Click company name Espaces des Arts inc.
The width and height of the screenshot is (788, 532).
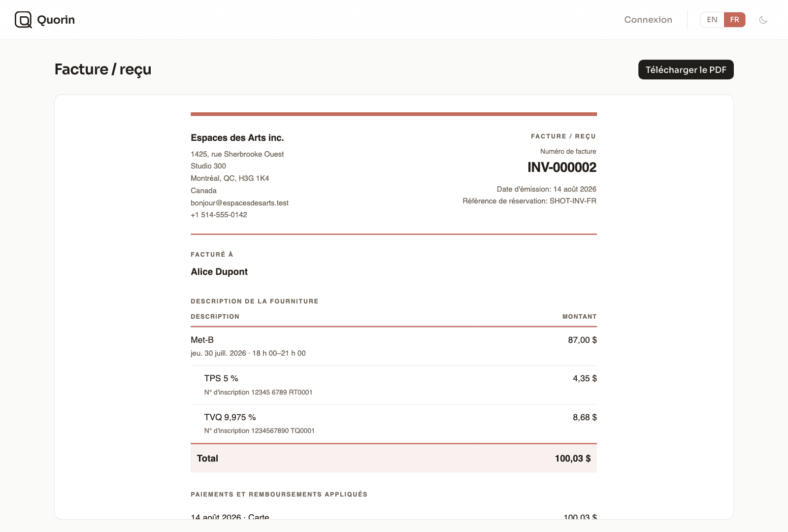point(237,138)
